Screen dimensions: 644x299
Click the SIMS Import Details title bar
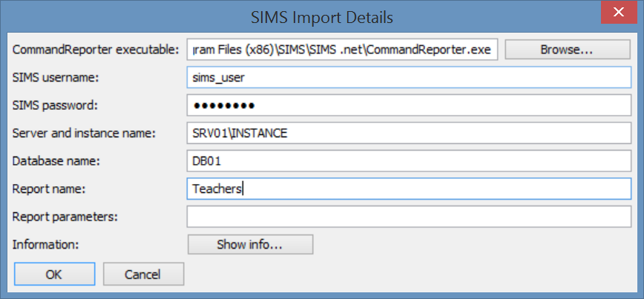(x=322, y=17)
